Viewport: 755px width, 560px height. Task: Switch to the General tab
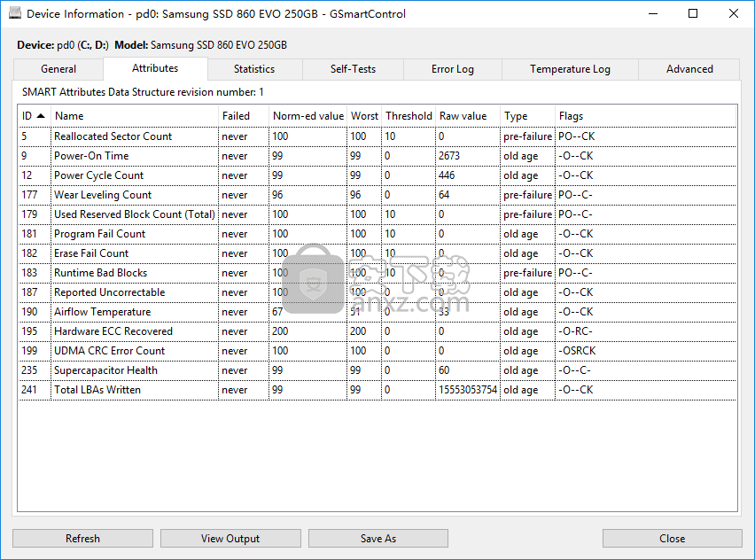coord(58,69)
